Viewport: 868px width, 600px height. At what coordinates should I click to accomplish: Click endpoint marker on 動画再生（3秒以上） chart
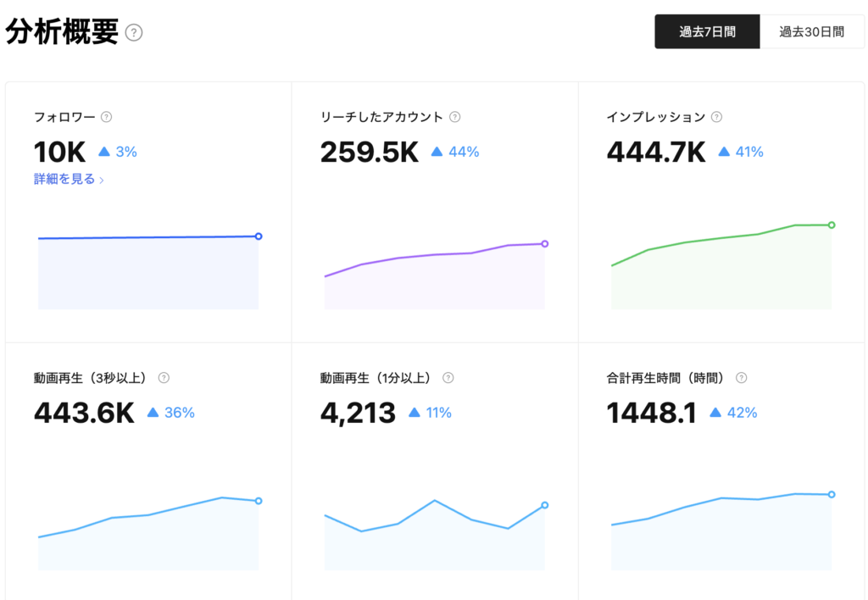pos(259,501)
